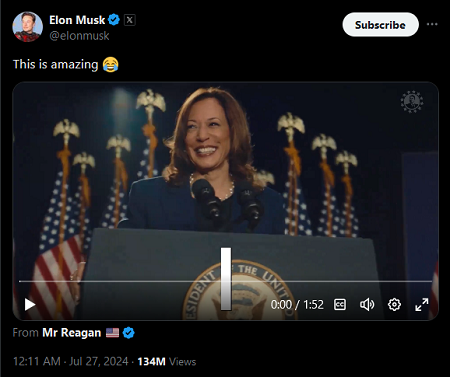Mute the video with the speaker icon

pos(367,305)
